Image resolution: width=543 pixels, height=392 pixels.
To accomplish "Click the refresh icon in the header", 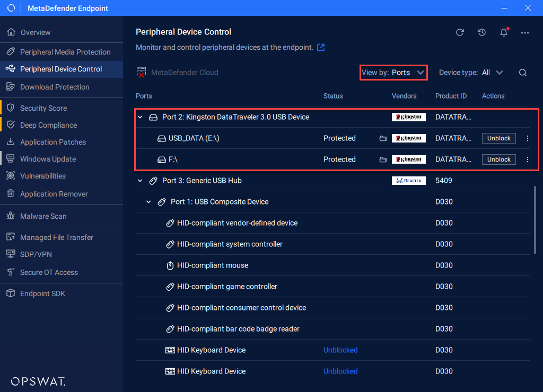I will pos(460,32).
